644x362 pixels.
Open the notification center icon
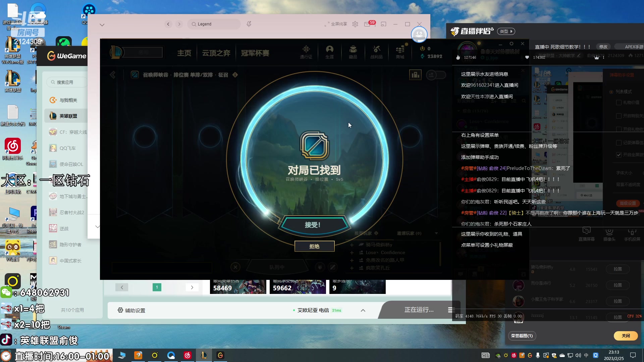[x=633, y=355]
